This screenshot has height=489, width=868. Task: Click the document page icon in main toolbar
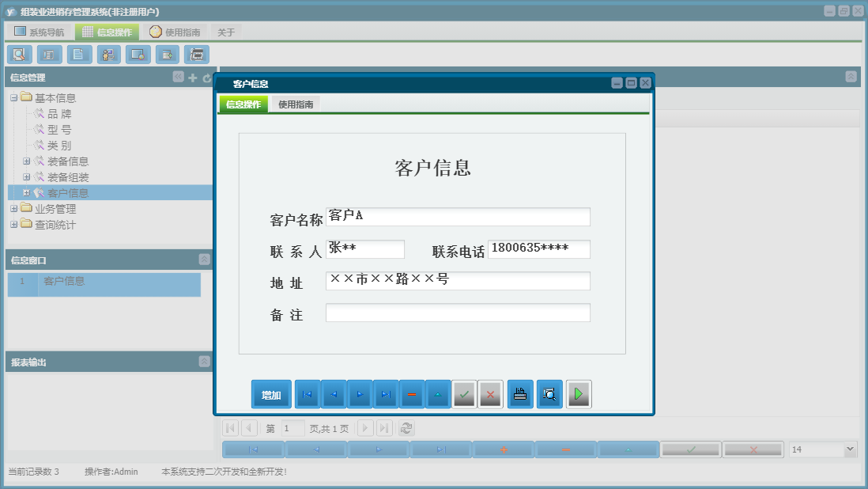click(x=79, y=55)
